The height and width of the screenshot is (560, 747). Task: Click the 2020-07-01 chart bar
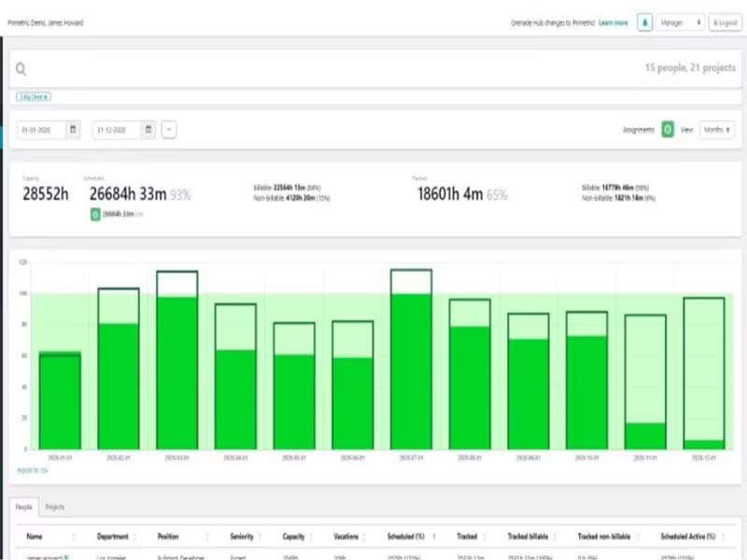(x=411, y=359)
